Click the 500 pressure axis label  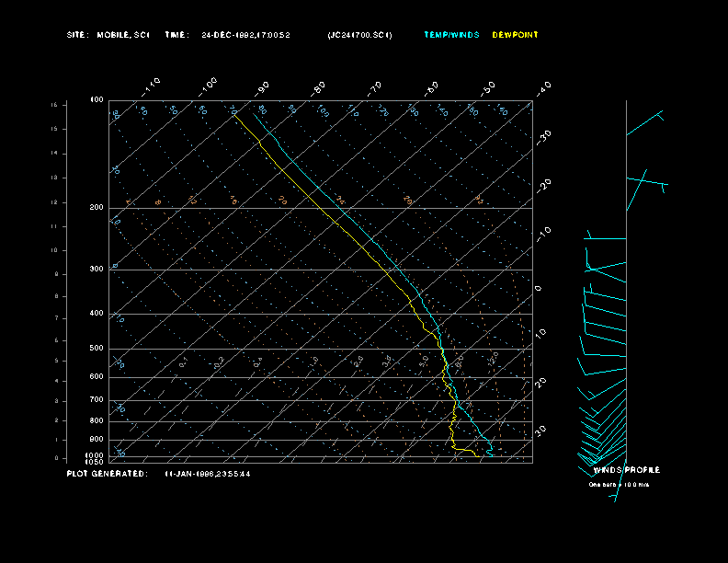coord(97,349)
